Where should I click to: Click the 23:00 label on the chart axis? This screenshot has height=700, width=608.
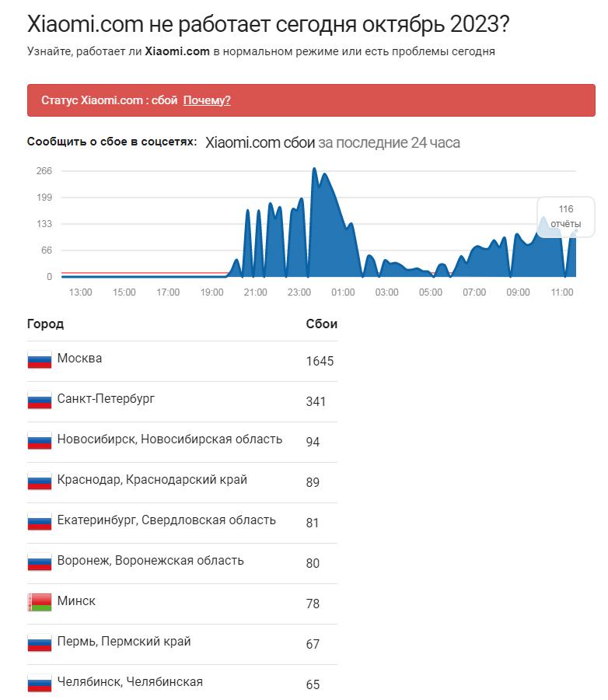tap(299, 292)
